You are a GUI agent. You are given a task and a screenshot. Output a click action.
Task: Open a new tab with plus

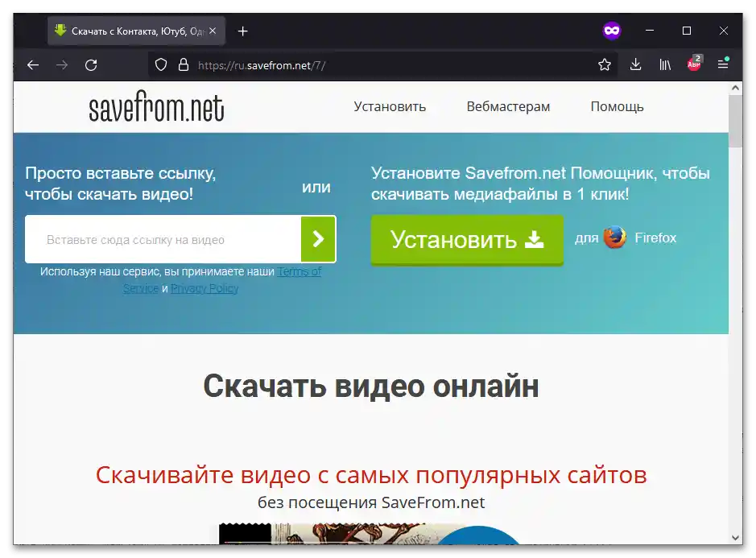[243, 31]
